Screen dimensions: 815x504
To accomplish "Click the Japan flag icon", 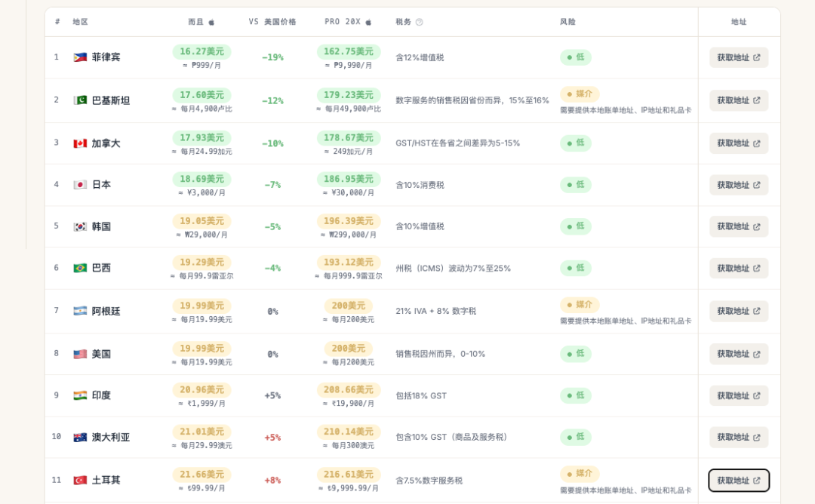I will pyautogui.click(x=80, y=184).
